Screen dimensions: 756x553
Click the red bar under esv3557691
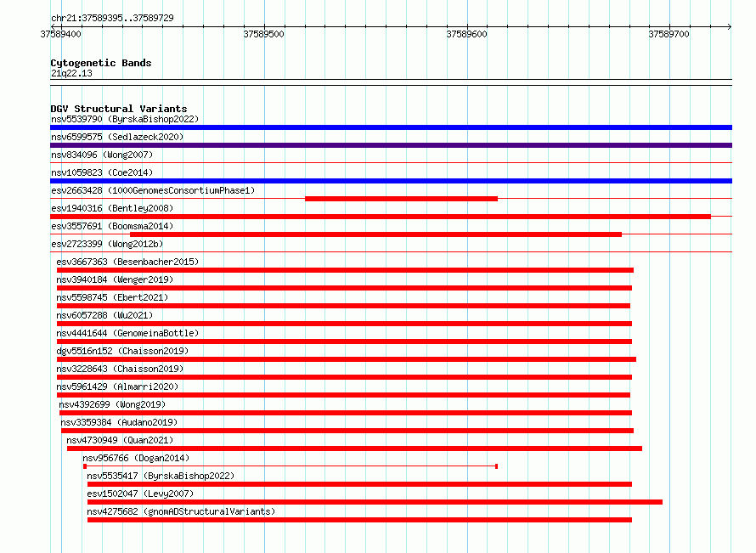375,234
